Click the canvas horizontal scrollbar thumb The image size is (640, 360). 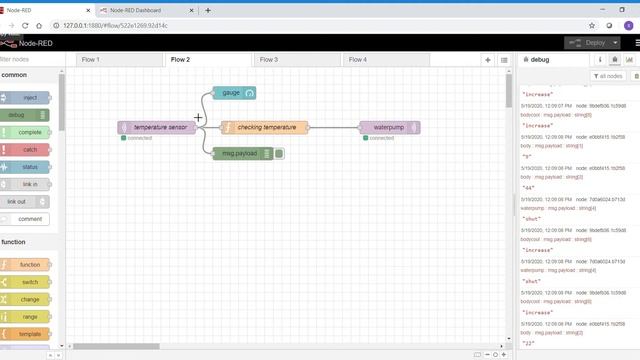point(116,346)
